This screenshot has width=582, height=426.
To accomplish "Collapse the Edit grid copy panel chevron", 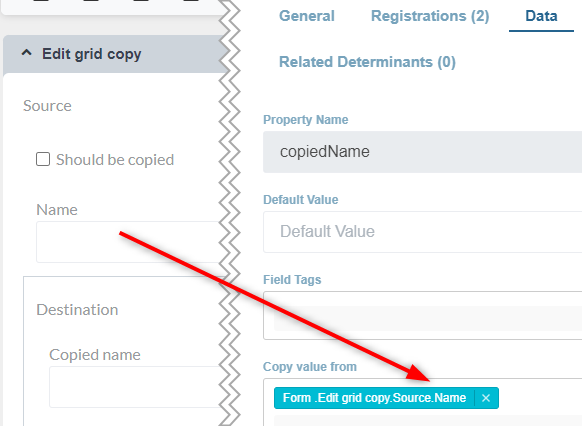I will point(26,53).
